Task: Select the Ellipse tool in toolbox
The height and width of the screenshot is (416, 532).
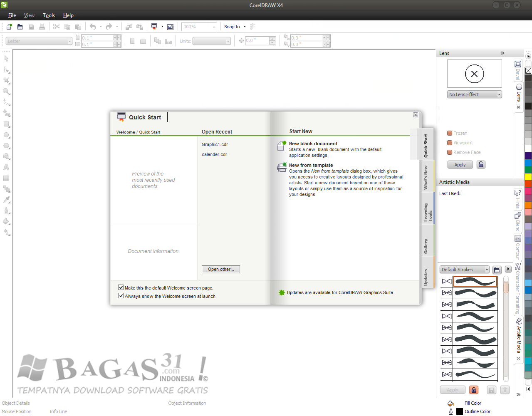Action: tap(6, 135)
